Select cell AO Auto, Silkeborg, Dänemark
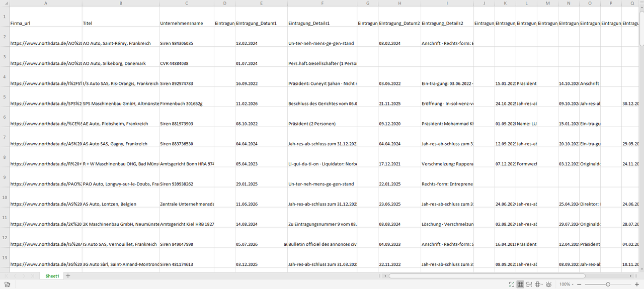The image size is (644, 289). click(x=121, y=57)
